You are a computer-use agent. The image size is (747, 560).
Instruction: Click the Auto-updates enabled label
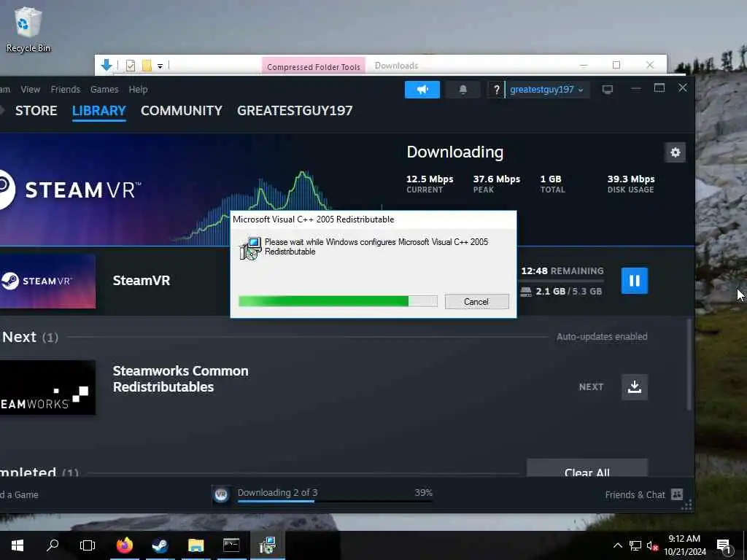point(602,336)
